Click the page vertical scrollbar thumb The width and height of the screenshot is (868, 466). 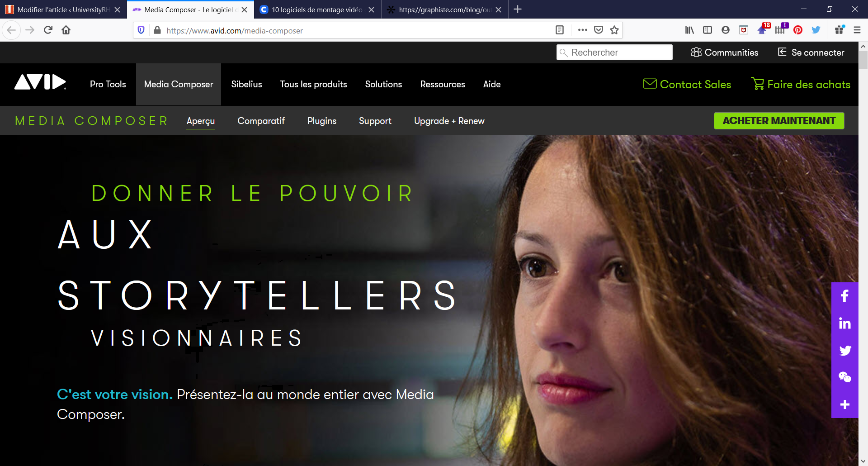tap(863, 60)
